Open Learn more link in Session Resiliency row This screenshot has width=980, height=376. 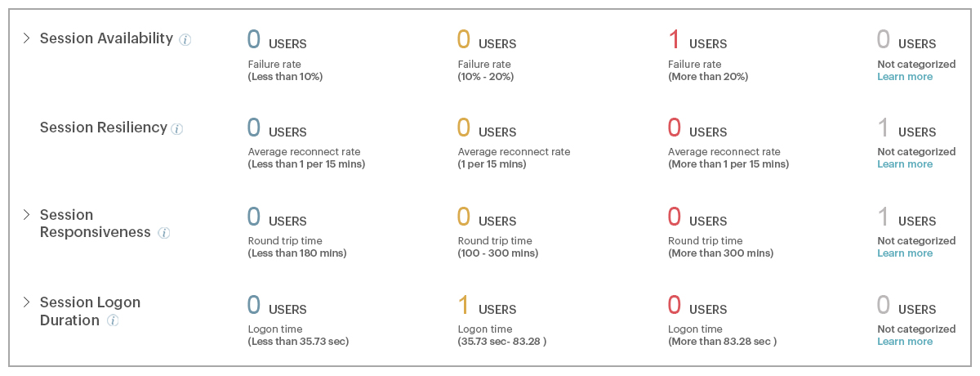click(905, 164)
